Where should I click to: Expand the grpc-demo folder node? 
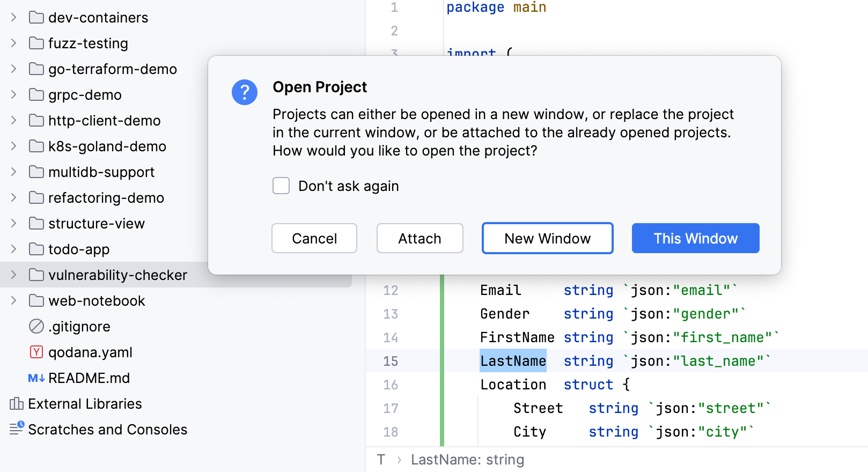(13, 95)
